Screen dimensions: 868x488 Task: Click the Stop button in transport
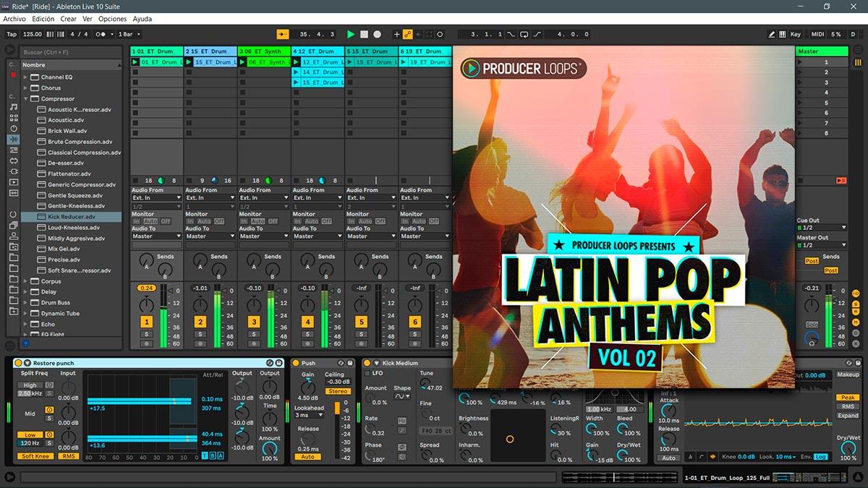[x=364, y=34]
